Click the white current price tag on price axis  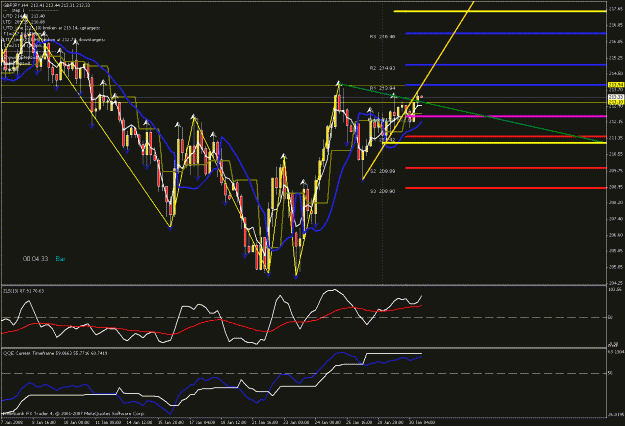tap(616, 97)
